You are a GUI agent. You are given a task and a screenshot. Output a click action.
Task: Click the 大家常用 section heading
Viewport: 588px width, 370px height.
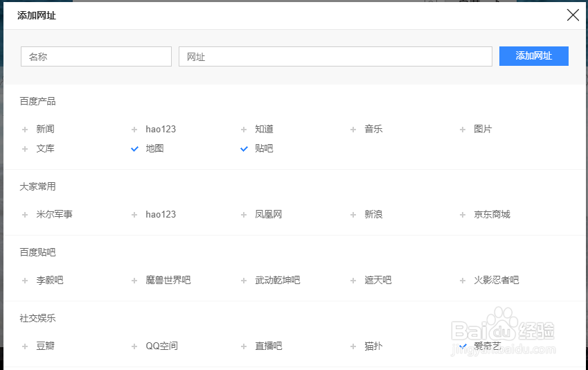click(x=37, y=186)
